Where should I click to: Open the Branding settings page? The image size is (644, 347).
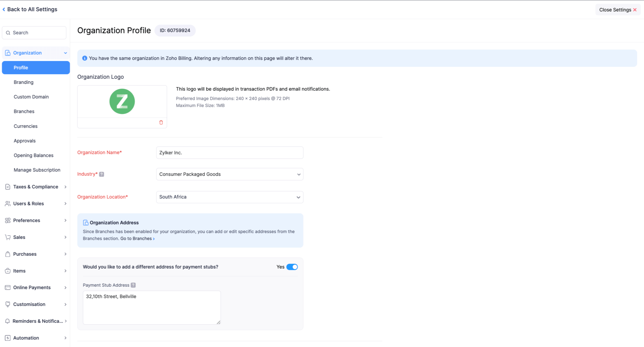tap(24, 82)
